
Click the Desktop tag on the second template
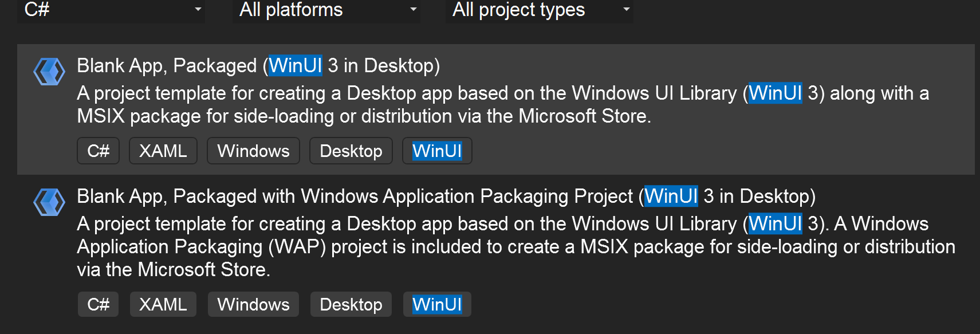click(351, 304)
